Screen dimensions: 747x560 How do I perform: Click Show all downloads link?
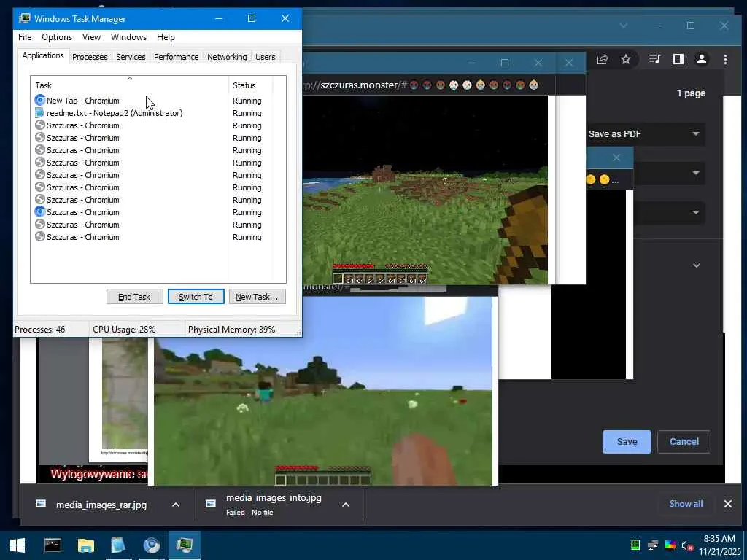click(x=686, y=504)
